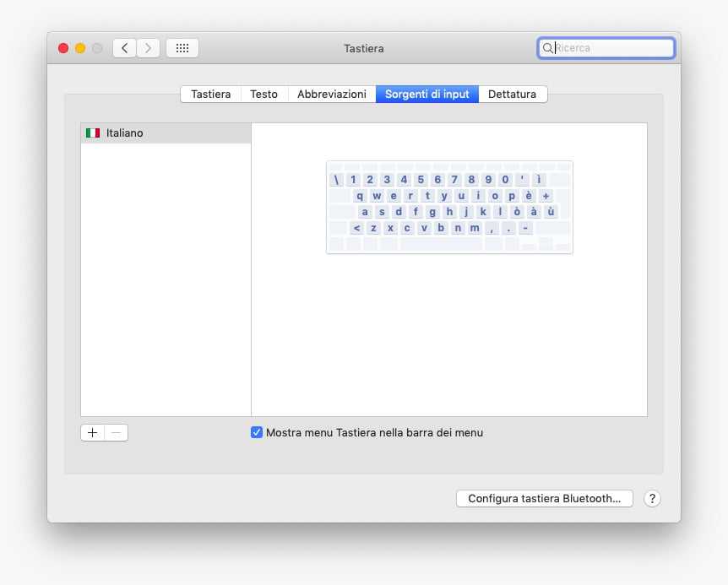728x585 pixels.
Task: Toggle Mostra menu Tastiera nella barra dei menu
Action: [x=257, y=433]
